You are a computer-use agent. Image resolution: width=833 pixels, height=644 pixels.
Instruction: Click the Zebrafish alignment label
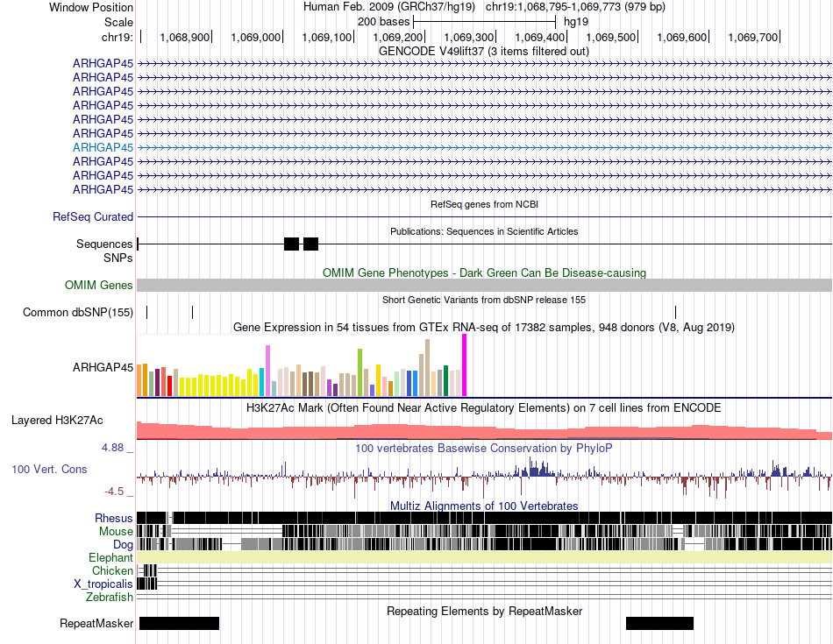click(110, 598)
